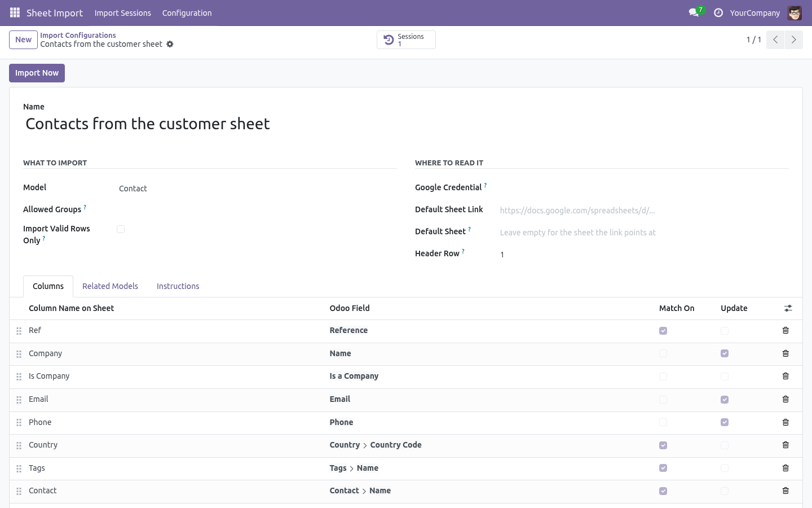Viewport: 812px width, 508px height.
Task: Click the Sessions history icon
Action: click(389, 40)
